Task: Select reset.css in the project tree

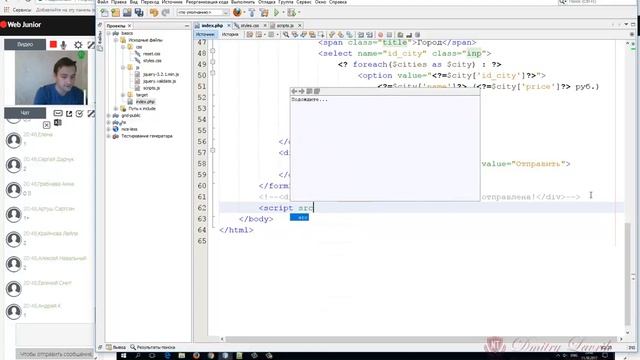Action: click(x=151, y=54)
